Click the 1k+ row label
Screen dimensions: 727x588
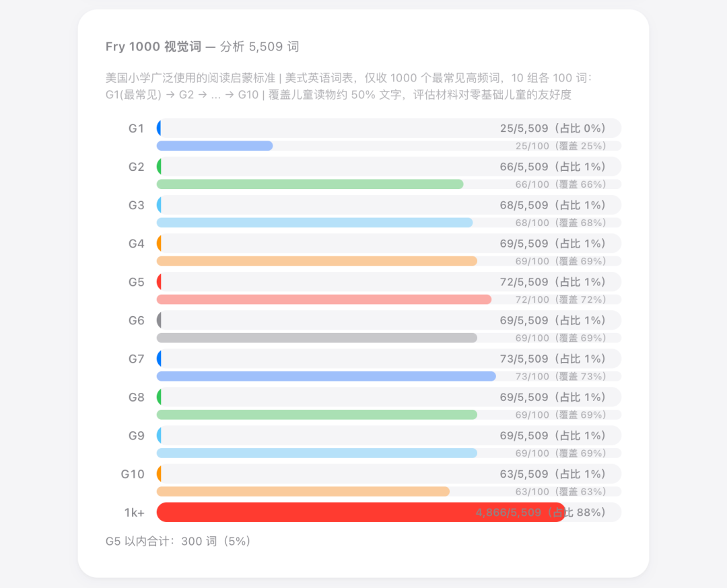click(x=134, y=512)
